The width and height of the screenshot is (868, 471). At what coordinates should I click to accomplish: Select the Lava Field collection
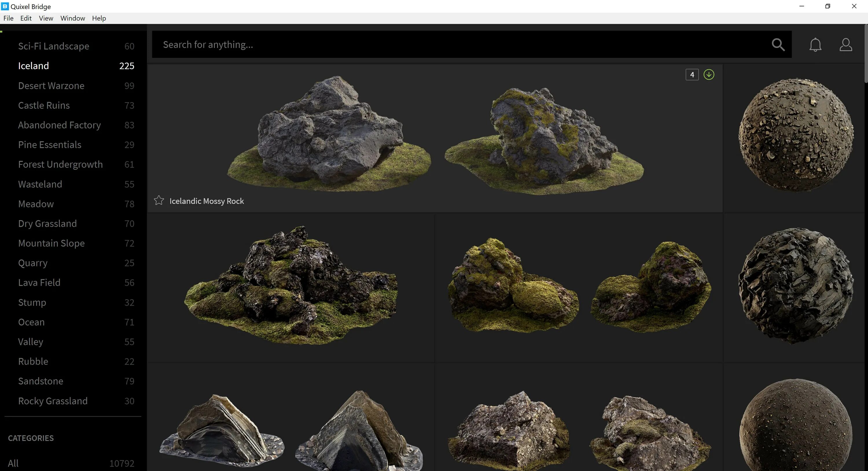39,282
